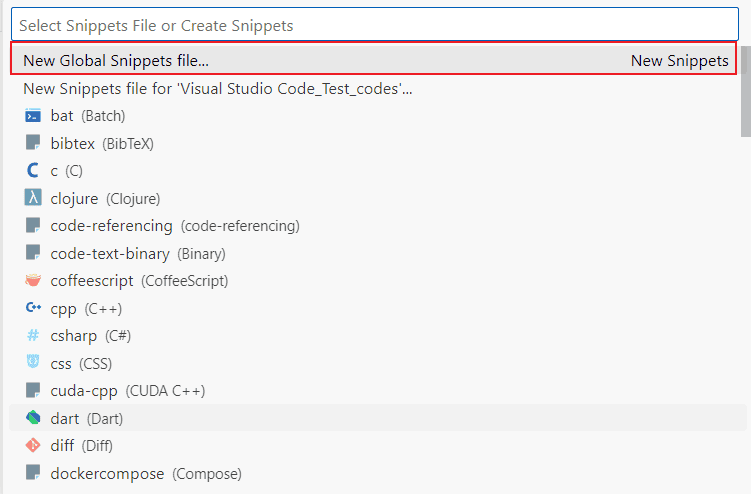This screenshot has height=494, width=751.
Task: Click the Select Snippets File search field
Action: tap(375, 25)
